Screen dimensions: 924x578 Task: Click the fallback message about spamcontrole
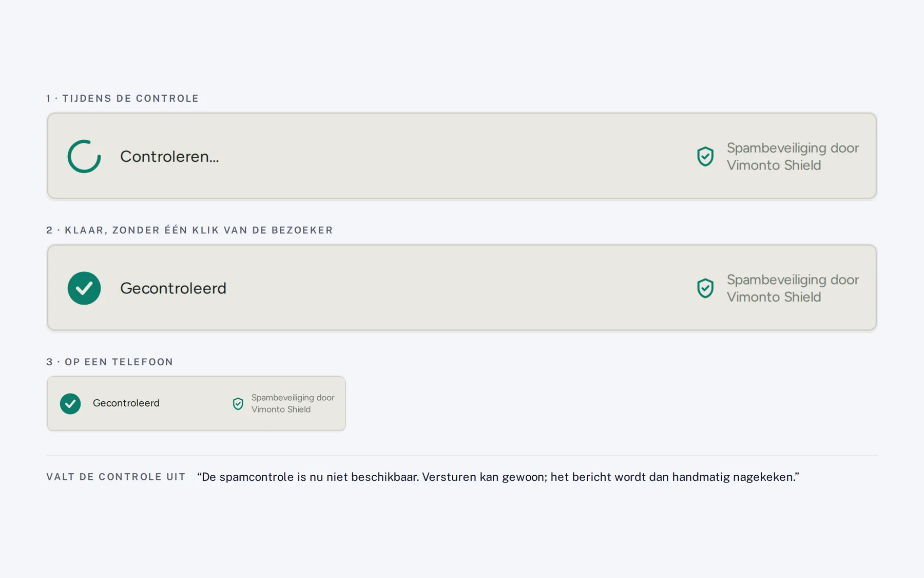(x=498, y=477)
